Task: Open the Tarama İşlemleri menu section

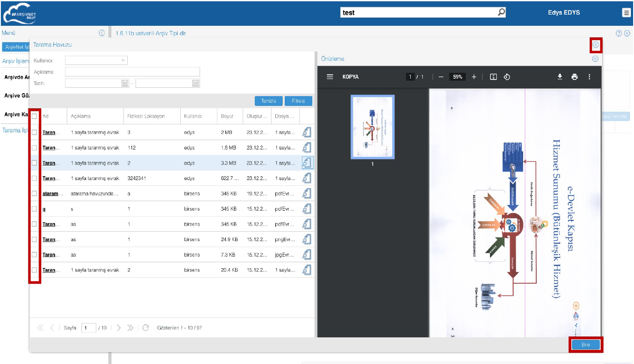Action: tap(15, 130)
